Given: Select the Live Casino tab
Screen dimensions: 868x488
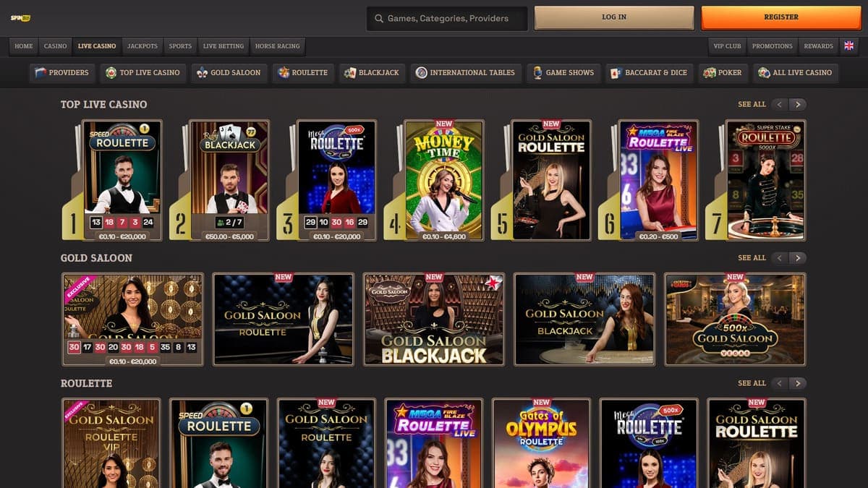Looking at the screenshot, I should point(97,46).
